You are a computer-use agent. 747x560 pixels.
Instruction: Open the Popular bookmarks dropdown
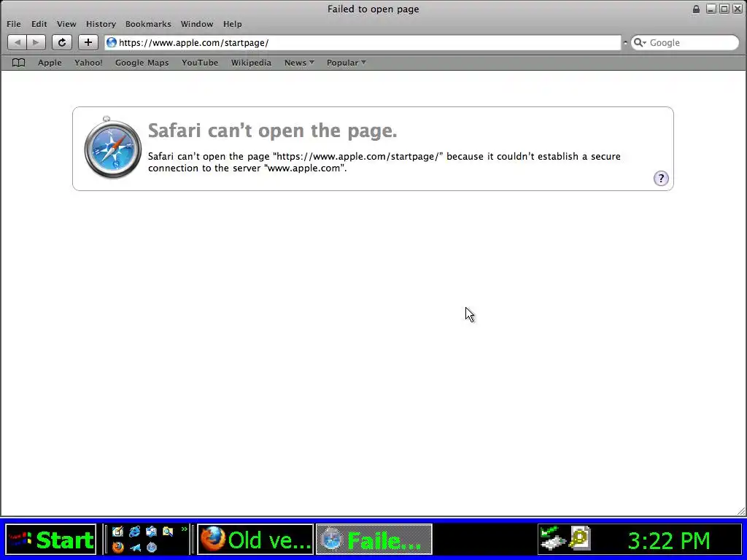coord(346,63)
